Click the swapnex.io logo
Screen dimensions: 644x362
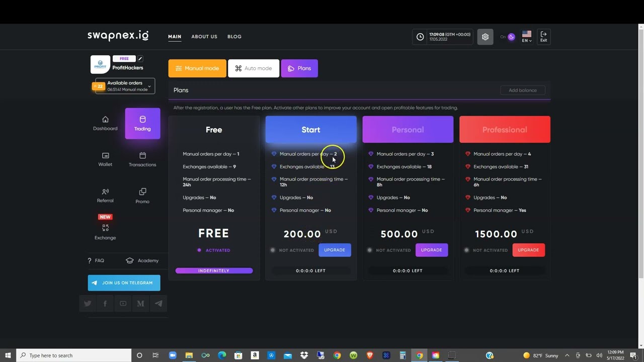point(118,35)
